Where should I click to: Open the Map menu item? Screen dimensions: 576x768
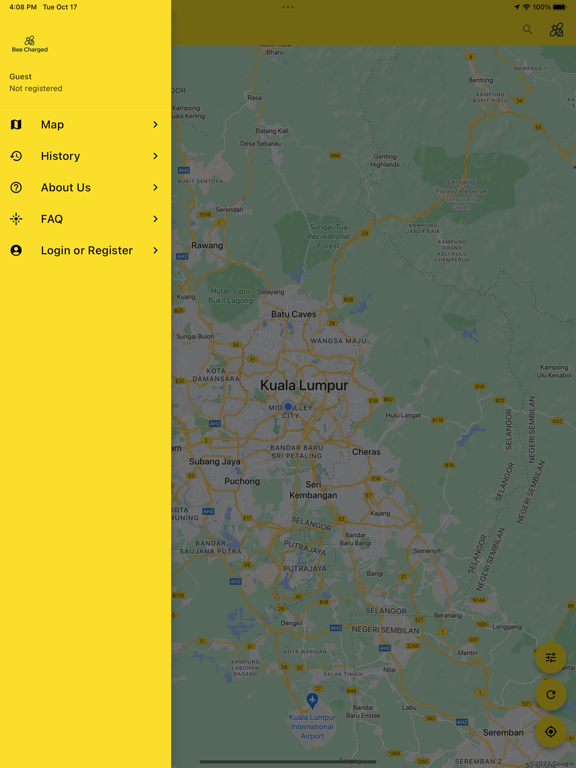pos(86,124)
